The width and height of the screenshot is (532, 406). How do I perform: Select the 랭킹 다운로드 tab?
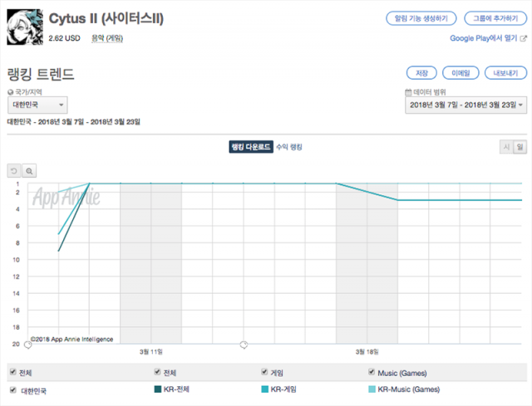coord(250,147)
